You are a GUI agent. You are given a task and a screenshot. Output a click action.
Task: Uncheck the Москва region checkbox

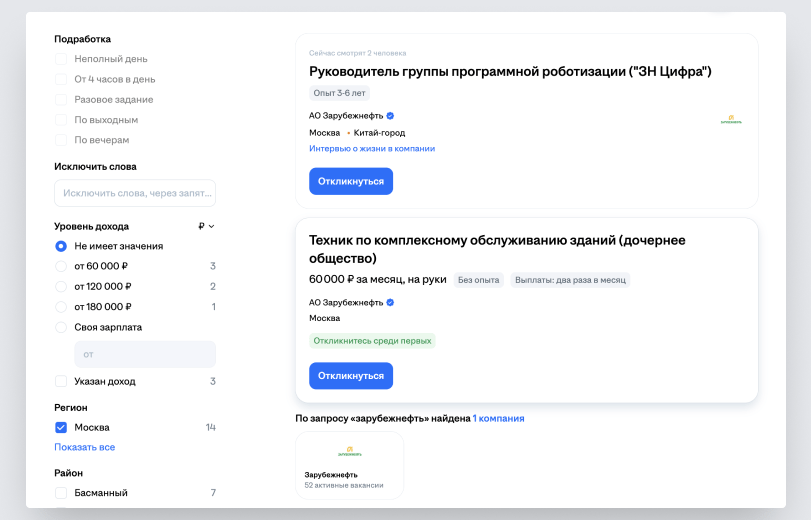(x=61, y=427)
